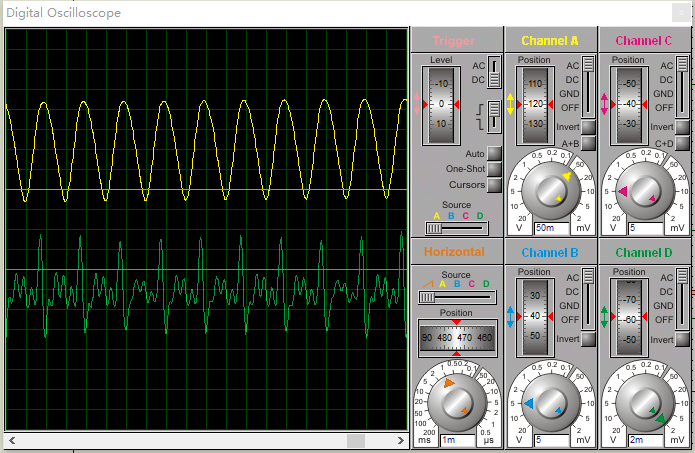The width and height of the screenshot is (695, 453).
Task: Click the Channel B volts-per-division knob
Action: (x=551, y=403)
